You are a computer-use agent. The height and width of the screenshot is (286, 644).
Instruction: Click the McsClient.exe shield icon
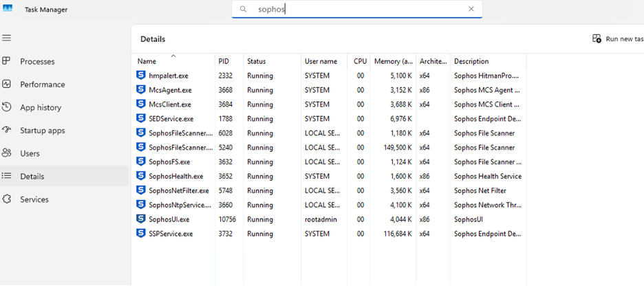[x=141, y=104]
